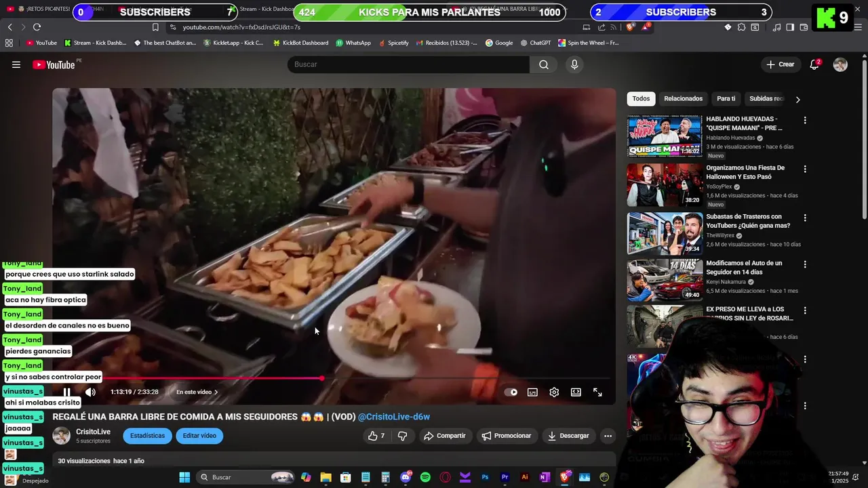Open options for Fiesta De Halloween video
Viewport: 868px width, 488px height.
coord(805,169)
